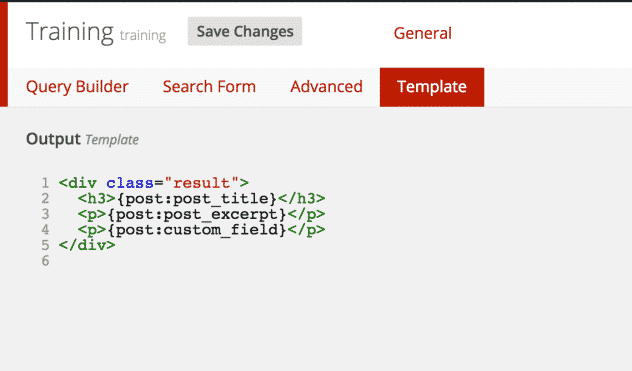Click line number 3 in the gutter
Screen dimensions: 632x371
point(45,214)
